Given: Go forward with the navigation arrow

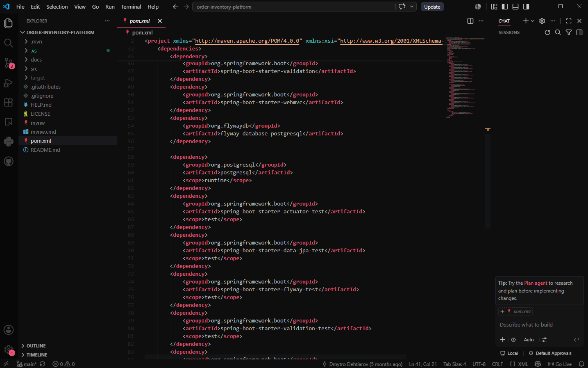Looking at the screenshot, I should [x=186, y=7].
